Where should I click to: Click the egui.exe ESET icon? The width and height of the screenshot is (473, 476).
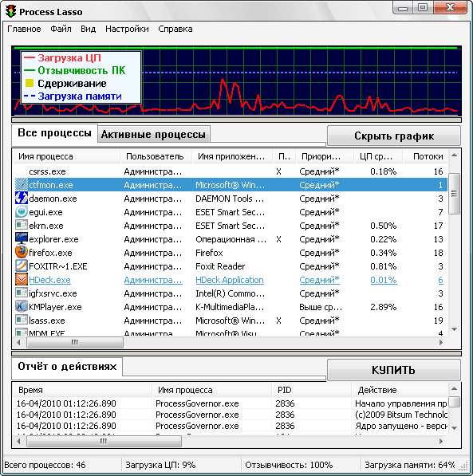pyautogui.click(x=22, y=212)
